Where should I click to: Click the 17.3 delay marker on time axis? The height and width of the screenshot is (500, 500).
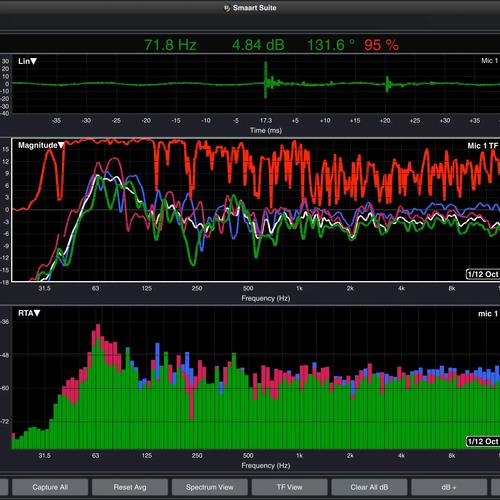(266, 120)
